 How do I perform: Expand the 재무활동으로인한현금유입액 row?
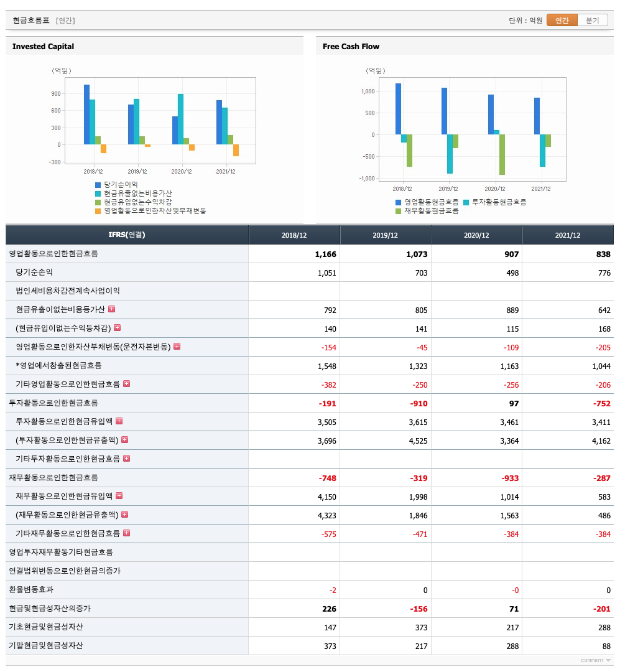pos(119,496)
